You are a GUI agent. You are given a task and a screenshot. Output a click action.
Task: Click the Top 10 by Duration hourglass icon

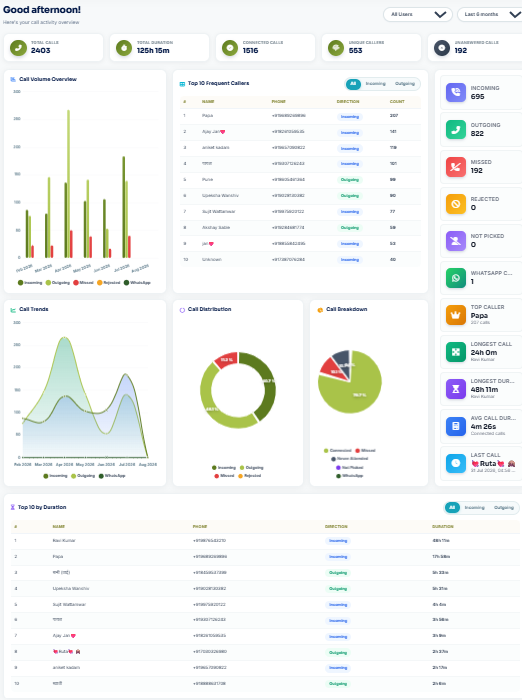click(13, 507)
